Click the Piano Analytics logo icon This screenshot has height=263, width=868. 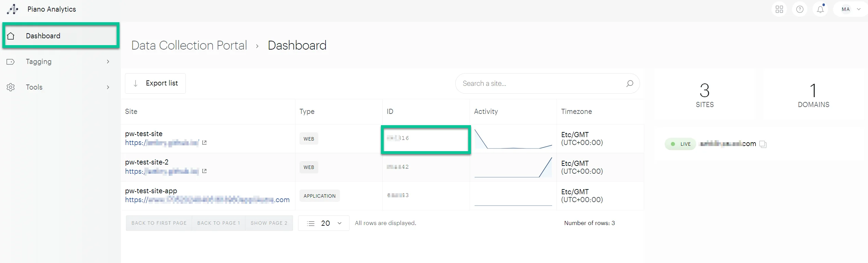tap(13, 9)
